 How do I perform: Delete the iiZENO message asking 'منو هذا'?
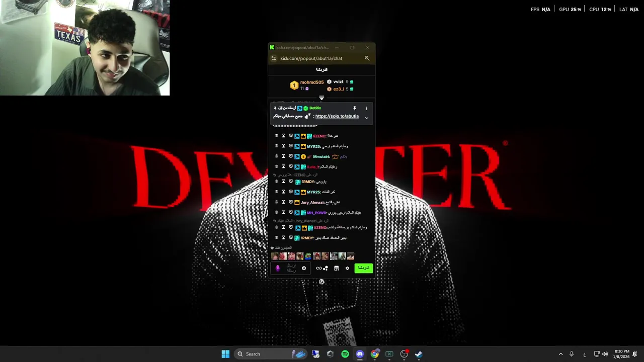click(276, 136)
